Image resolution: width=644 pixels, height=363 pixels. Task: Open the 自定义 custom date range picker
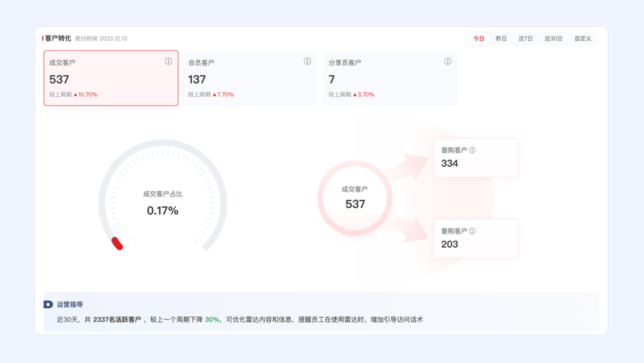tap(583, 38)
